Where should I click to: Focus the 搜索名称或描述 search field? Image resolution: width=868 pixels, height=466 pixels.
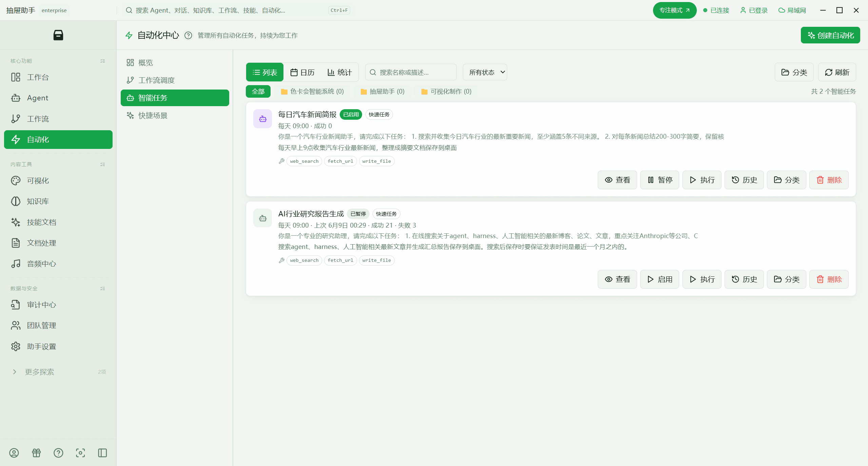(411, 72)
